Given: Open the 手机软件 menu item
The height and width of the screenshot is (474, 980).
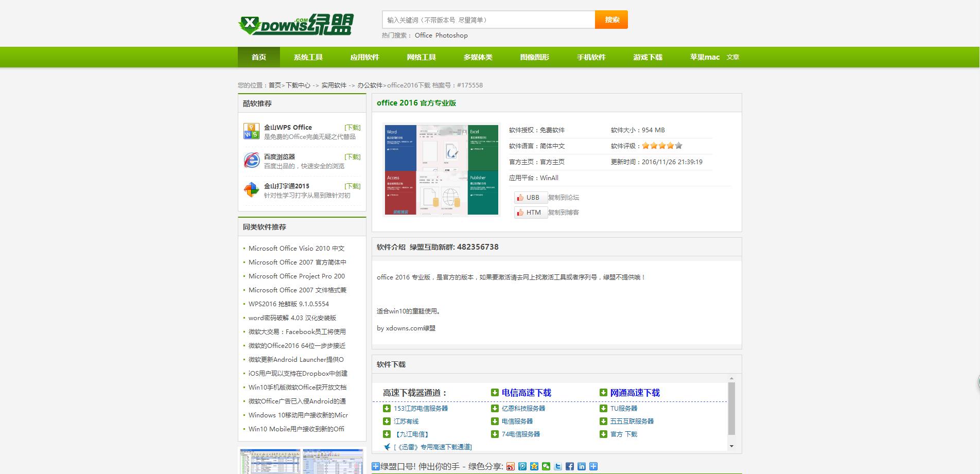Looking at the screenshot, I should (592, 57).
